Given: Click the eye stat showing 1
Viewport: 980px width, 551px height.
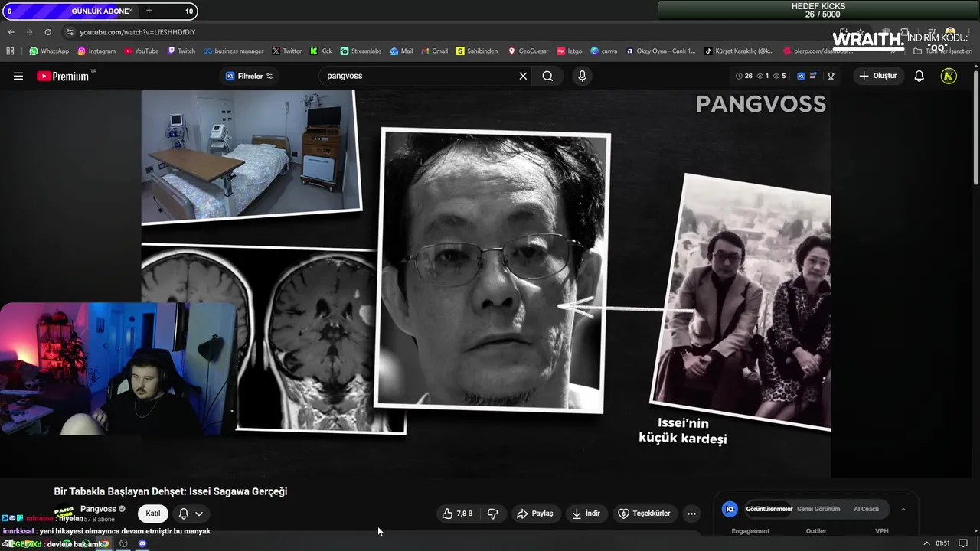Looking at the screenshot, I should 762,76.
